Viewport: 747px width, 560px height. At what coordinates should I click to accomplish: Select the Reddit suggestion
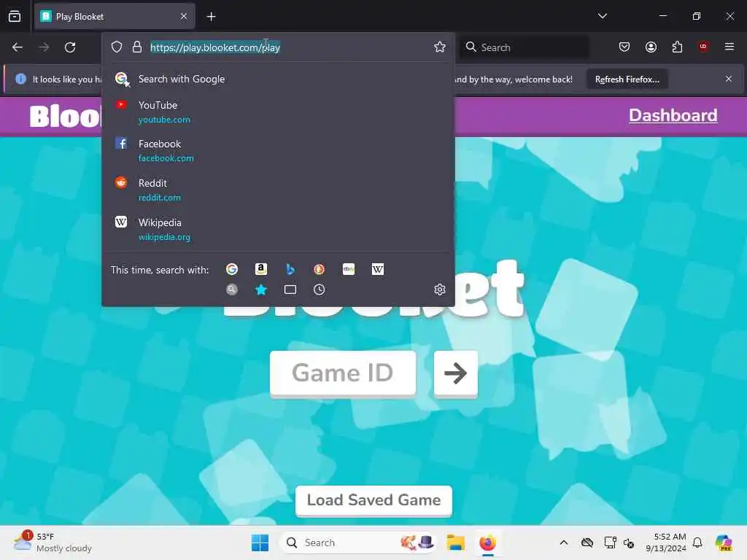click(x=278, y=190)
